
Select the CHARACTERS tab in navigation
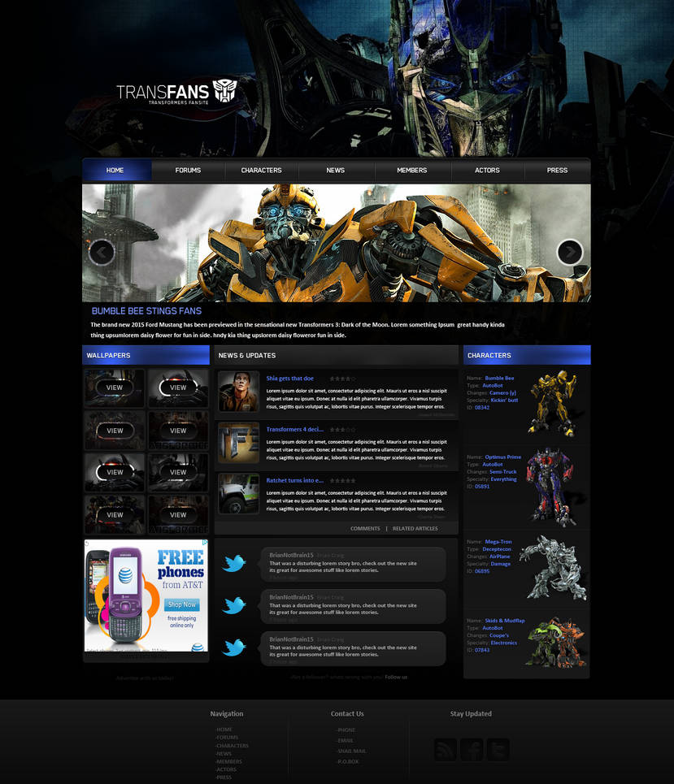(x=260, y=171)
